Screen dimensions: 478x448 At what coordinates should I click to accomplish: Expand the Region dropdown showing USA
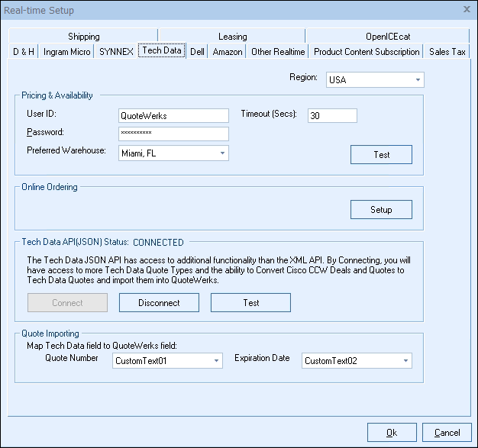[375, 80]
